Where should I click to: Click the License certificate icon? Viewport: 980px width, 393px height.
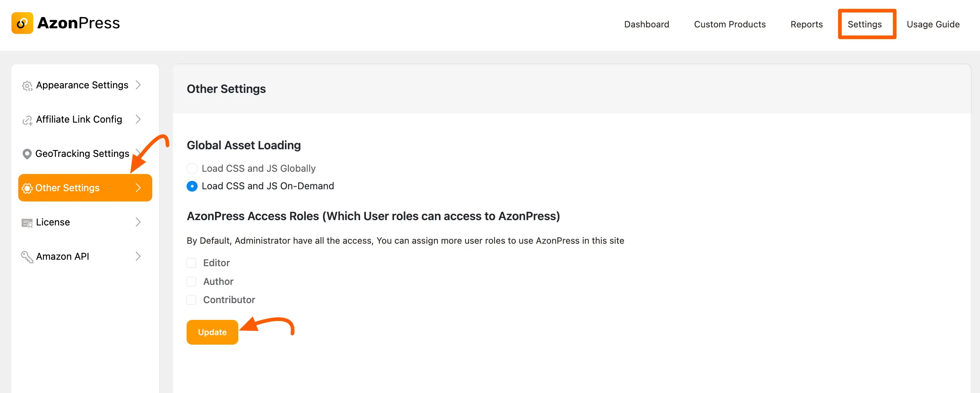(27, 223)
